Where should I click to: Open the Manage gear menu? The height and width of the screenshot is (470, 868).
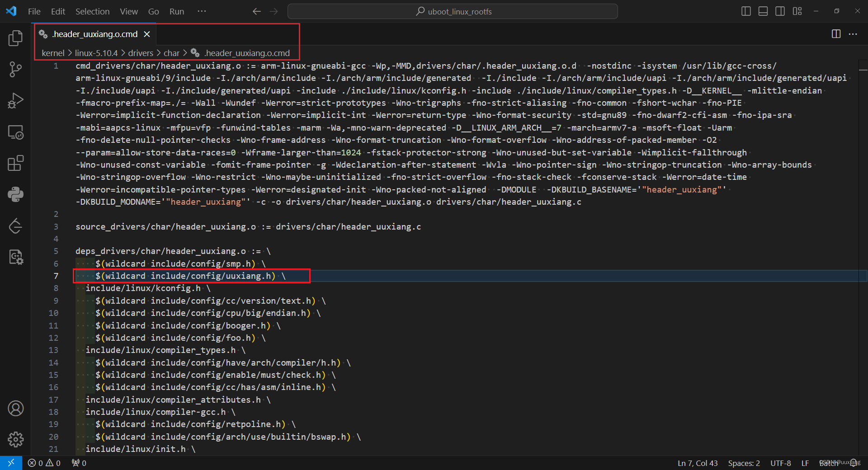pyautogui.click(x=15, y=439)
